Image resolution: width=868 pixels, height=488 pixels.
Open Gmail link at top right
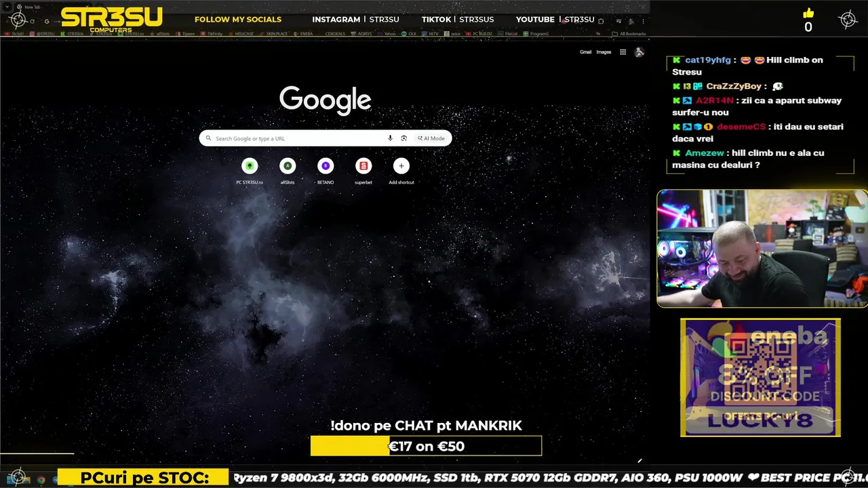[585, 52]
